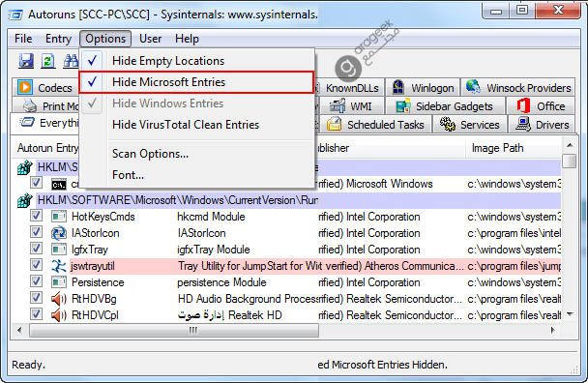Open the File menu
Viewport: 588px width, 383px height.
23,39
